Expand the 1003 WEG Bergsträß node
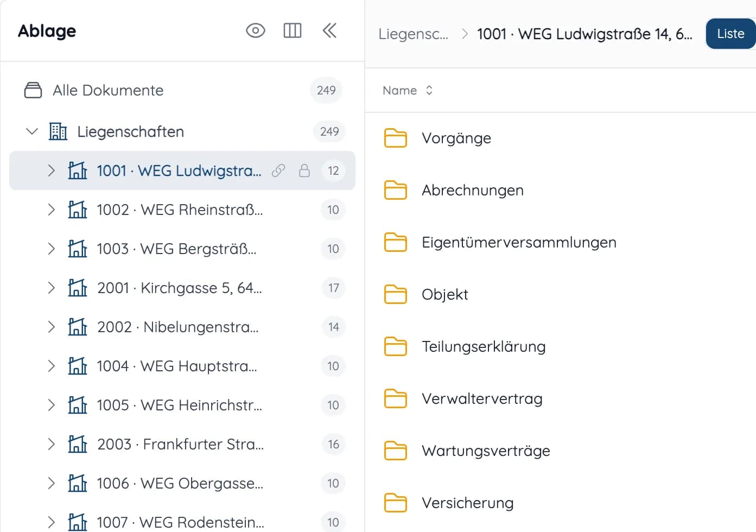Image resolution: width=756 pixels, height=532 pixels. point(51,249)
